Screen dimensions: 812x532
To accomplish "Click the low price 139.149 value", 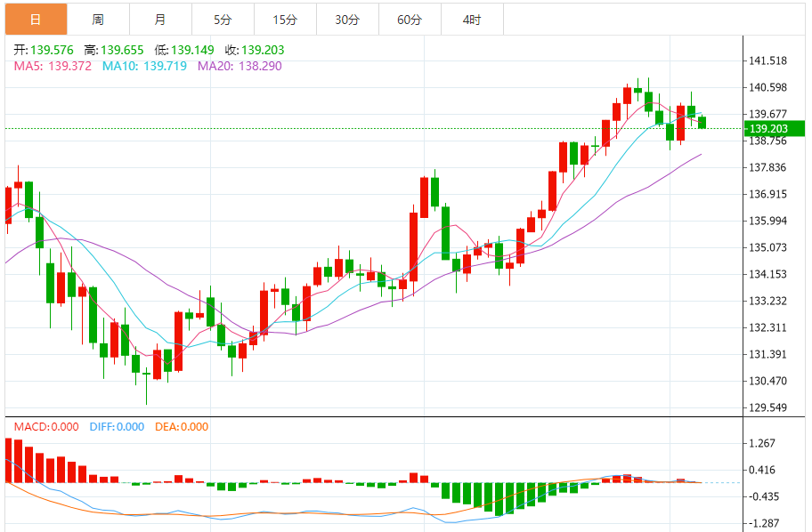I will pyautogui.click(x=192, y=50).
